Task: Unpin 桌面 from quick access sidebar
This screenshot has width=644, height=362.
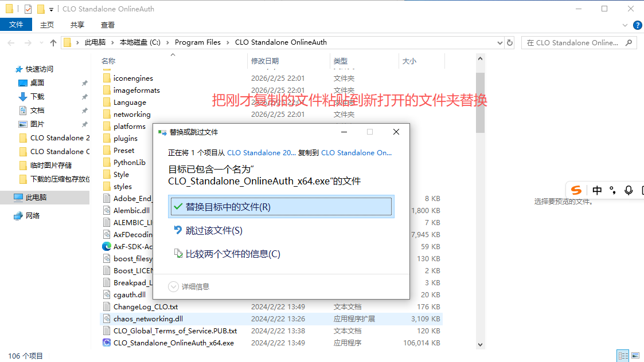Action: (84, 83)
